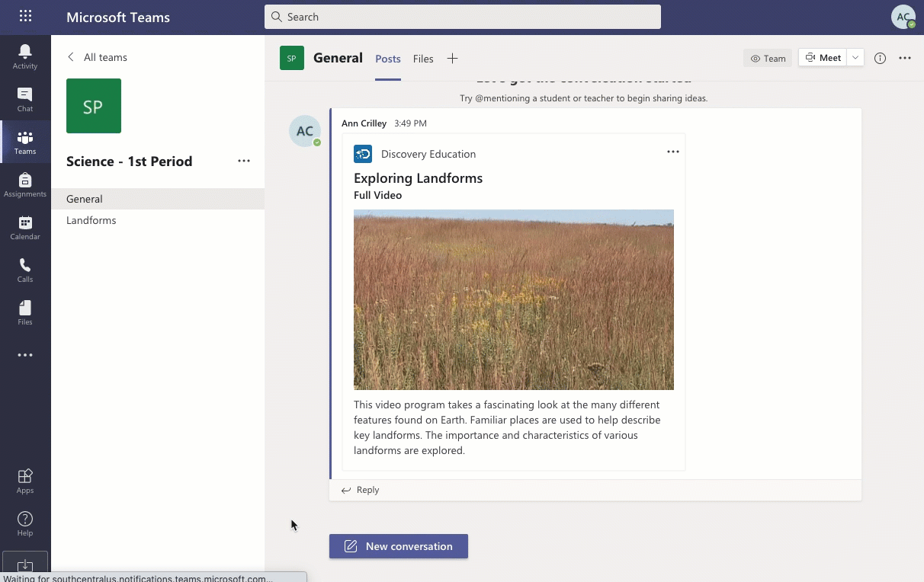Click the 3:49 PM timestamp
This screenshot has width=924, height=582.
coord(410,123)
